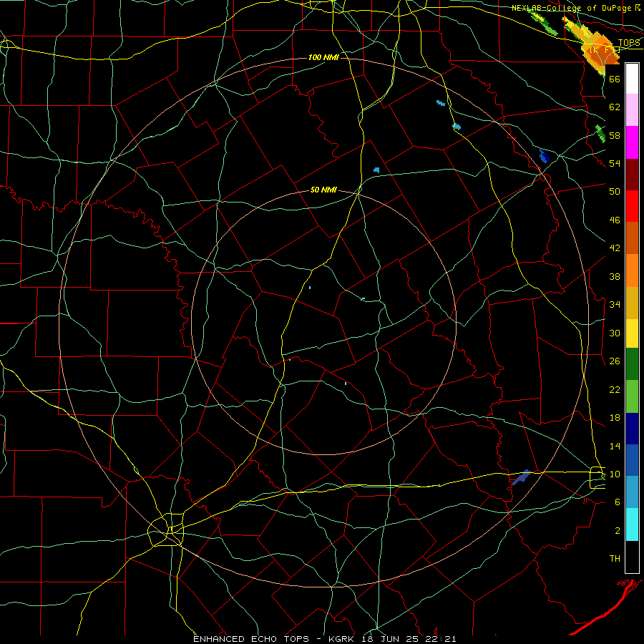This screenshot has width=644, height=644.
Task: Click the 'TOPS' legend heading
Action: 629,43
